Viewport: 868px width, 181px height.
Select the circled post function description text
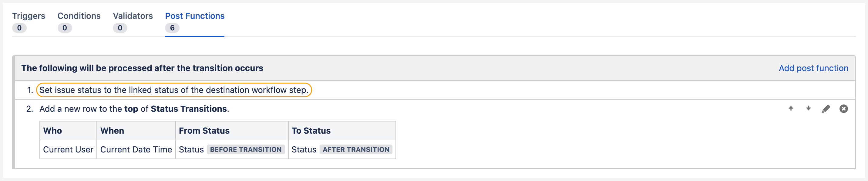click(174, 90)
